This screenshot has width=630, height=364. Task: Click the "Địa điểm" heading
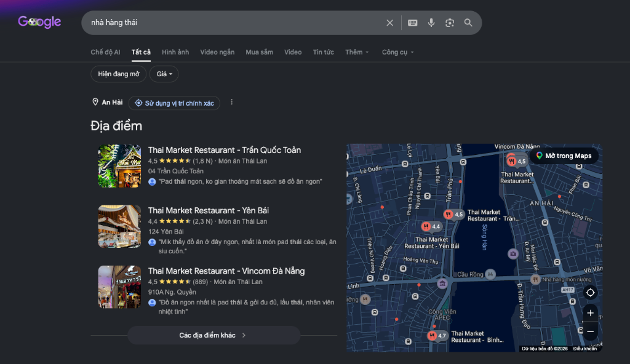pos(116,126)
